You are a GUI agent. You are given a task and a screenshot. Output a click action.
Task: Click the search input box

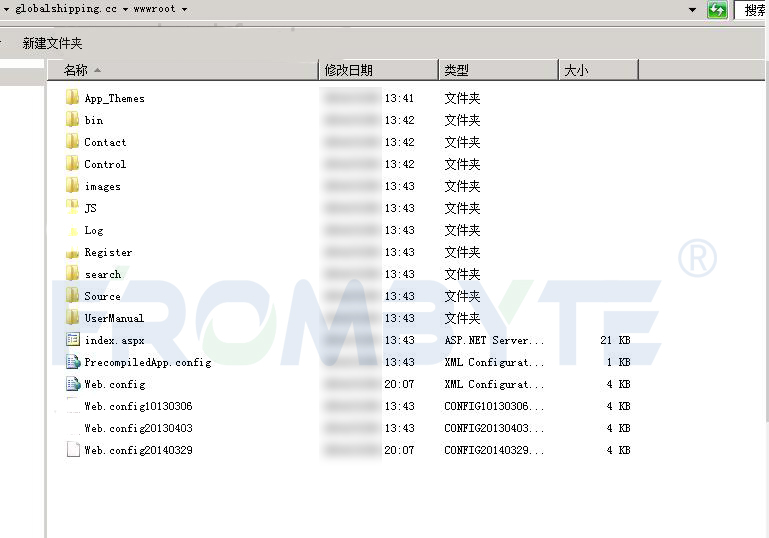coord(752,10)
